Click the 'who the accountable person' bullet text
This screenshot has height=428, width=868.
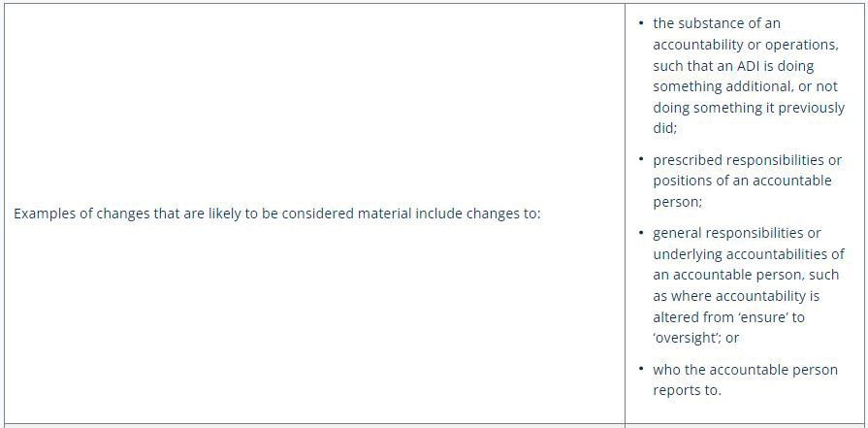(x=745, y=370)
